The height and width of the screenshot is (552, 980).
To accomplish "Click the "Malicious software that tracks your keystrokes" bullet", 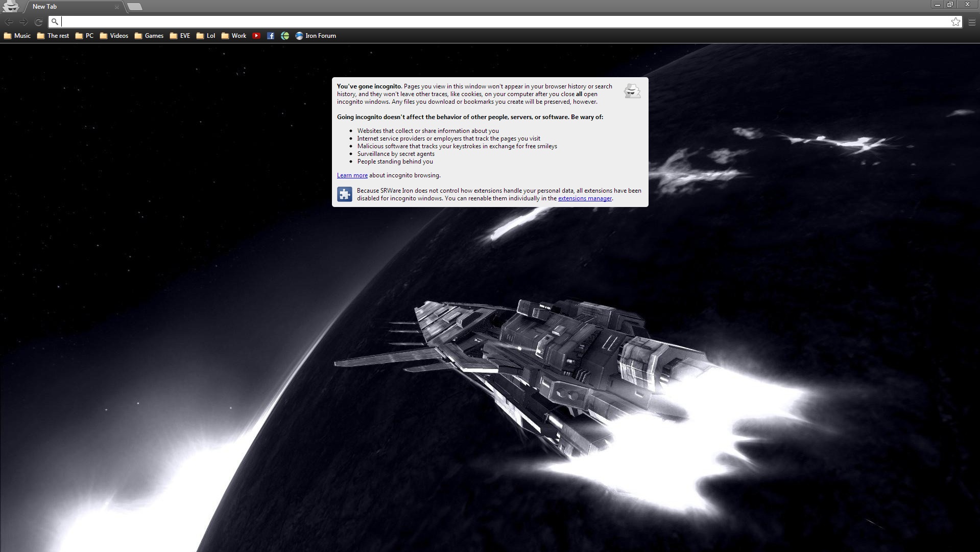I will [457, 146].
